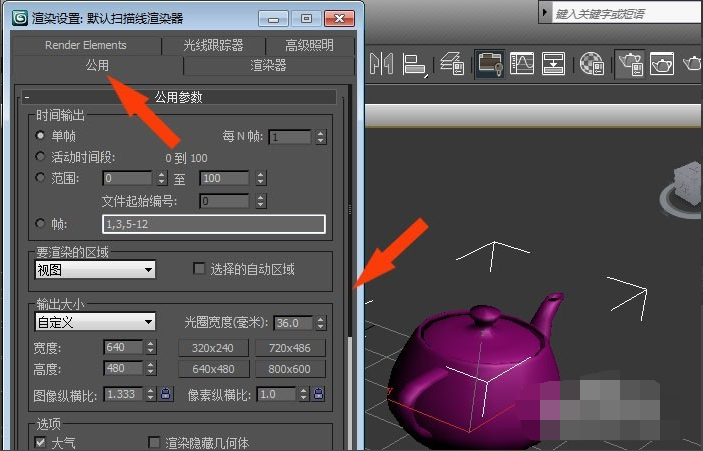Click the Align tool icon
Image resolution: width=703 pixels, height=451 pixels.
point(415,64)
